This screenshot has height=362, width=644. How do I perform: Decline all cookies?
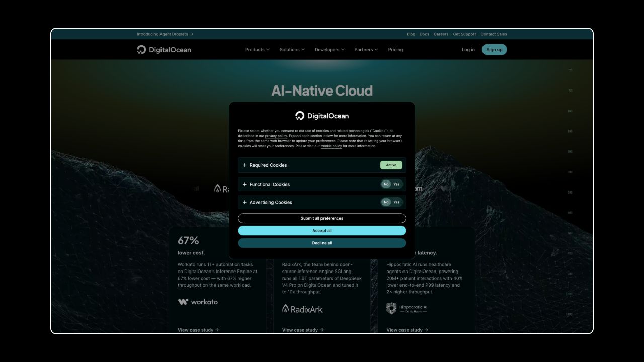[322, 243]
